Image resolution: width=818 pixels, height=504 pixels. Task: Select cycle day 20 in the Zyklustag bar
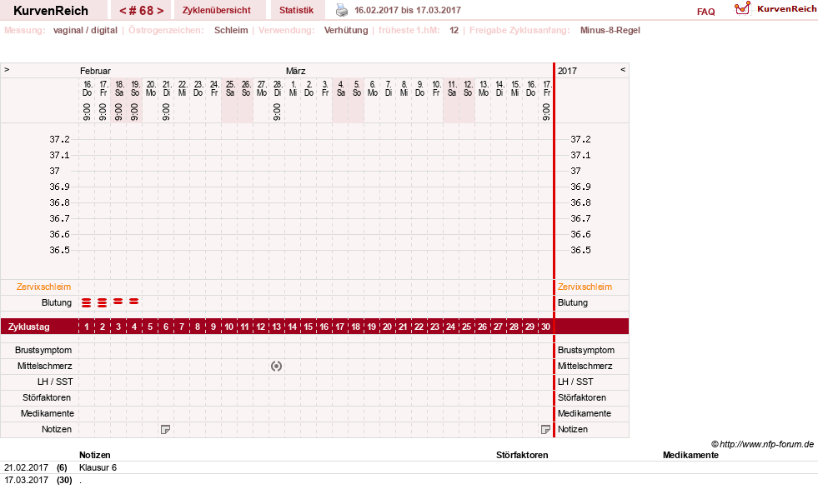click(387, 327)
